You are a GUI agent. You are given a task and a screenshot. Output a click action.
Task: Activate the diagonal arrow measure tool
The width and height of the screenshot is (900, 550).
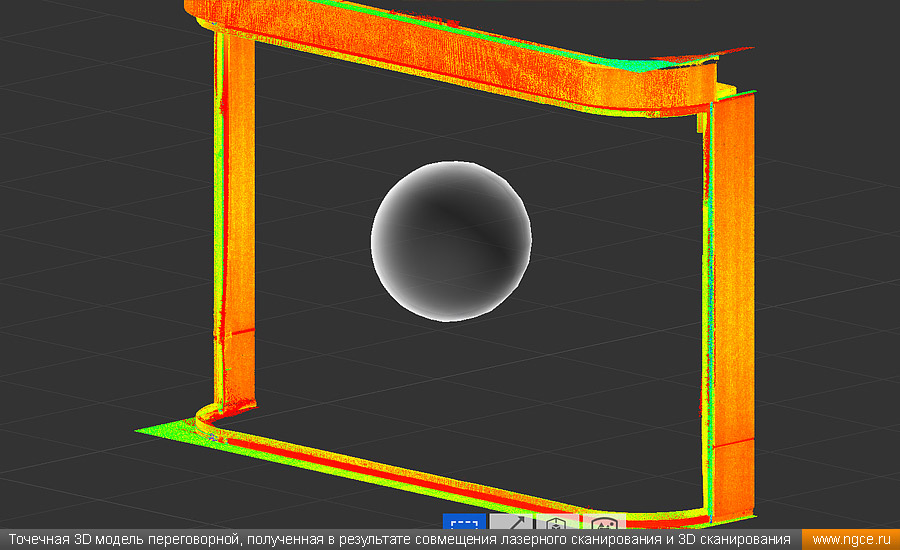click(511, 522)
